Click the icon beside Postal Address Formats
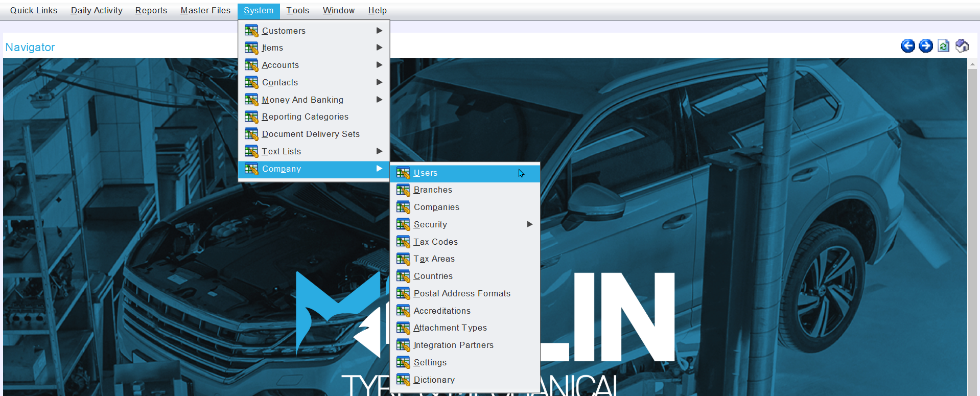Screen dimensions: 980x396 point(403,293)
